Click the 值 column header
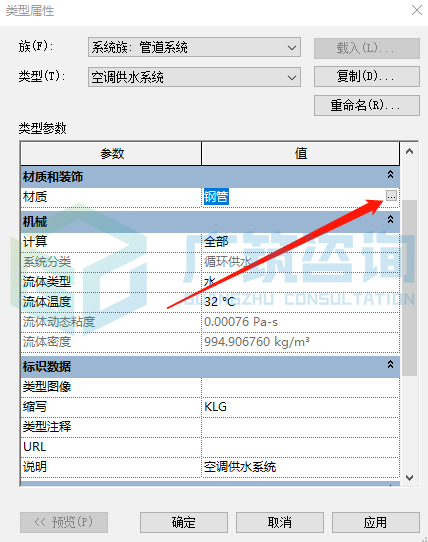Viewport: 428px width, 542px height. [x=300, y=153]
